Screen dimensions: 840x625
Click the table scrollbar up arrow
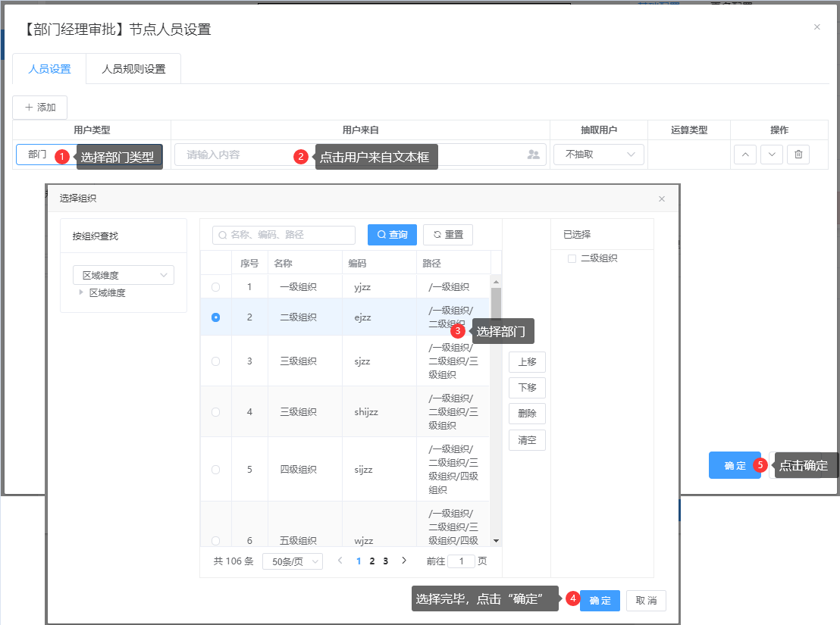(496, 282)
